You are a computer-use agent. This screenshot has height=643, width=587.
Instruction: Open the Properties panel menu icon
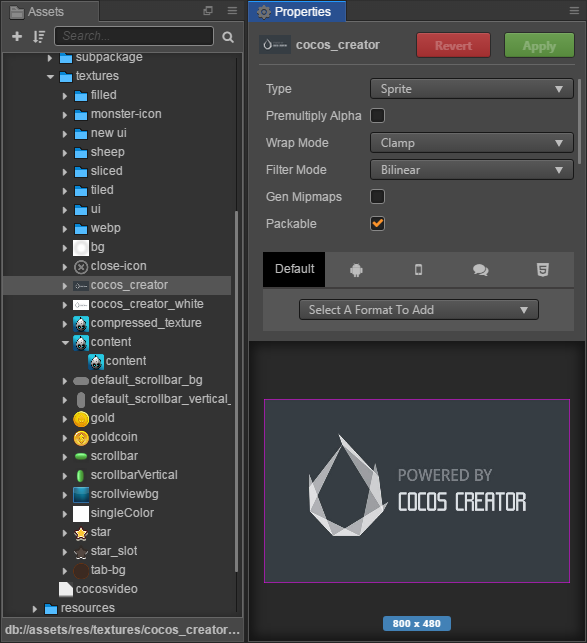click(574, 11)
